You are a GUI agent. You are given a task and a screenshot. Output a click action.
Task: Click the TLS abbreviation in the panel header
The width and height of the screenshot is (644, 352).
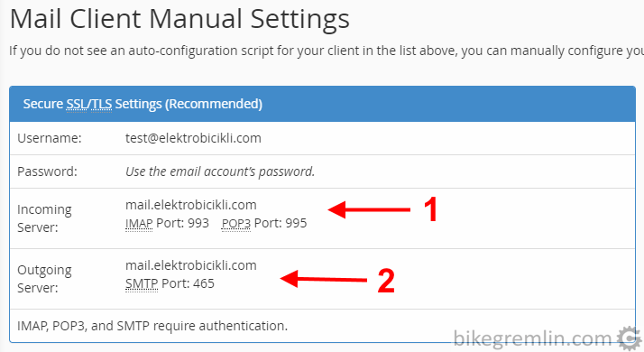[101, 104]
